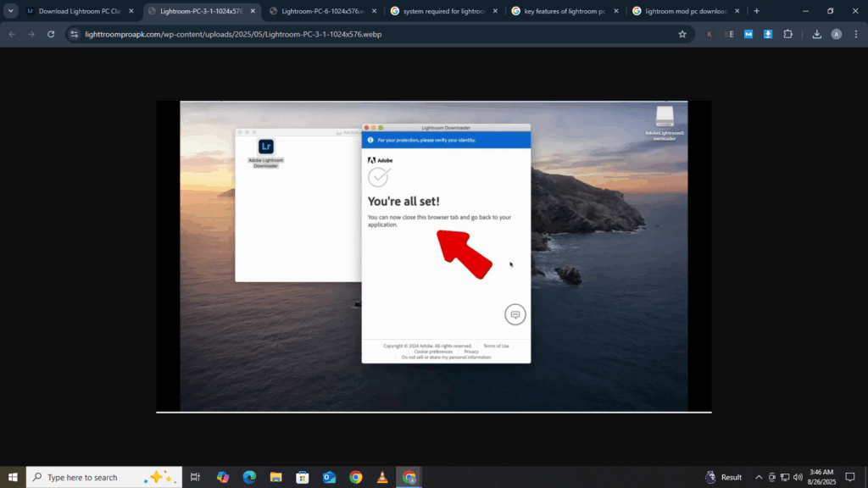Image resolution: width=868 pixels, height=488 pixels.
Task: Open the Chrome extensions puzzle icon
Action: pyautogui.click(x=787, y=35)
